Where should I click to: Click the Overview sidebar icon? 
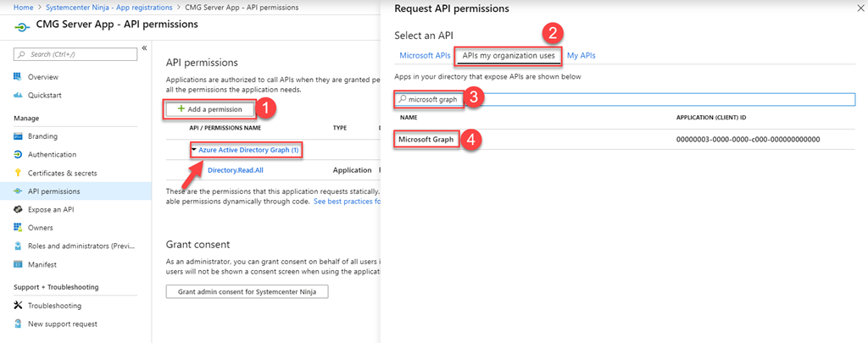pos(19,77)
